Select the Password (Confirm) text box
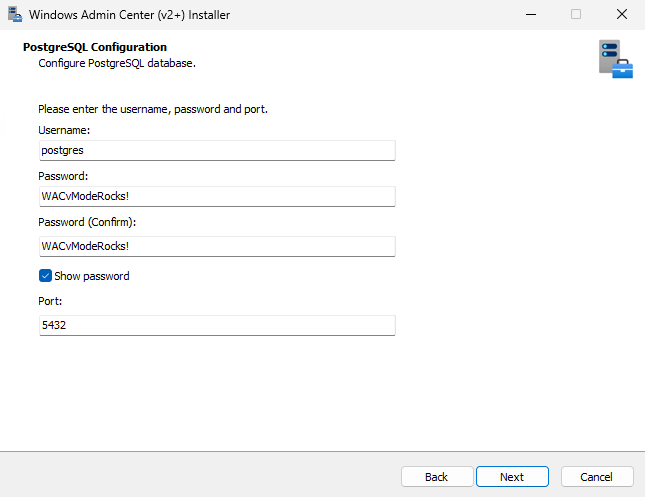 (217, 246)
